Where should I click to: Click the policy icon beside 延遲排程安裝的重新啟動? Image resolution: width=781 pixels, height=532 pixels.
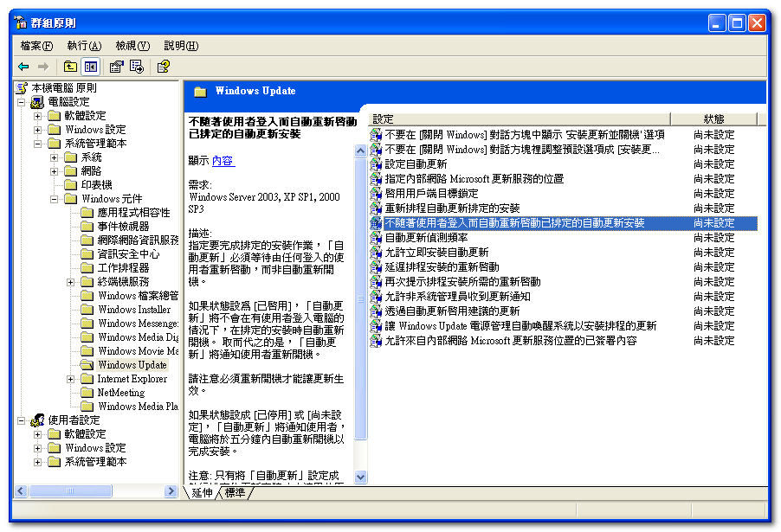(x=376, y=267)
